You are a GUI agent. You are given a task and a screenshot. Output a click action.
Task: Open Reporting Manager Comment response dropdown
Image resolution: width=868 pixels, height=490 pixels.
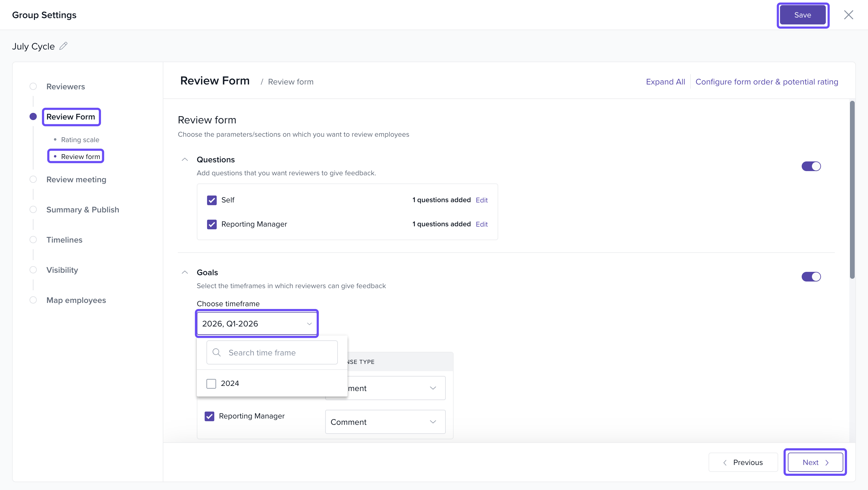pos(385,422)
